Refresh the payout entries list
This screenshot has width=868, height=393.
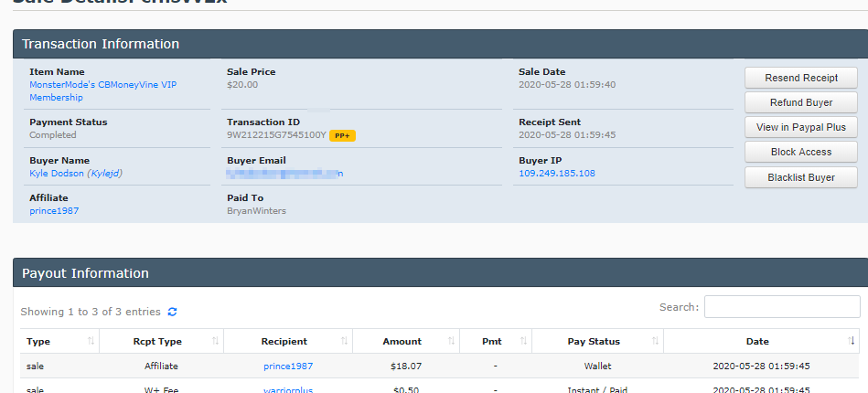coord(172,312)
